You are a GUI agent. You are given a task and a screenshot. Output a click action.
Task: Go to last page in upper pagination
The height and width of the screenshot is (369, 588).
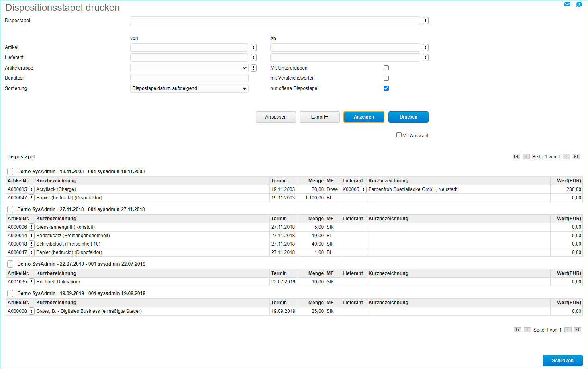point(576,157)
